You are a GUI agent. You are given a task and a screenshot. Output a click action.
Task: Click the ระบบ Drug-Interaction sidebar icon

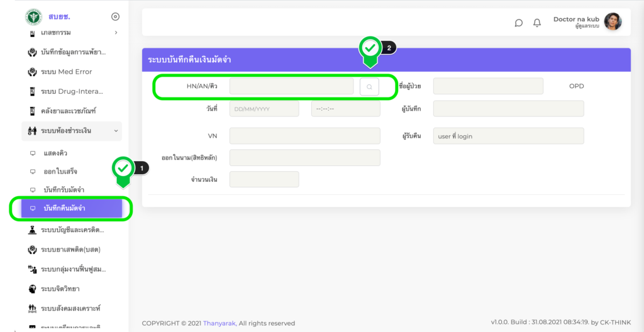(x=32, y=91)
